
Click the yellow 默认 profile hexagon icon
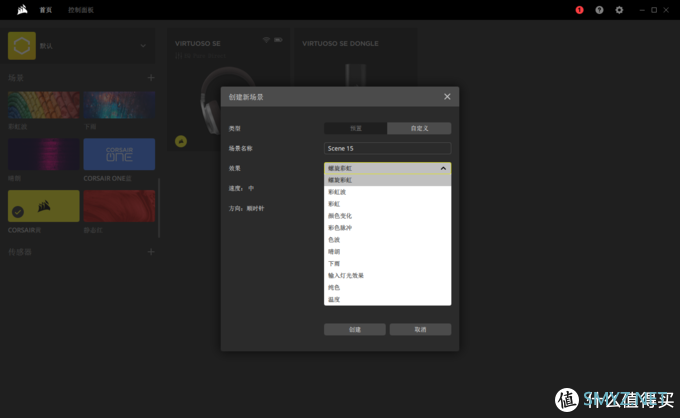click(x=22, y=46)
